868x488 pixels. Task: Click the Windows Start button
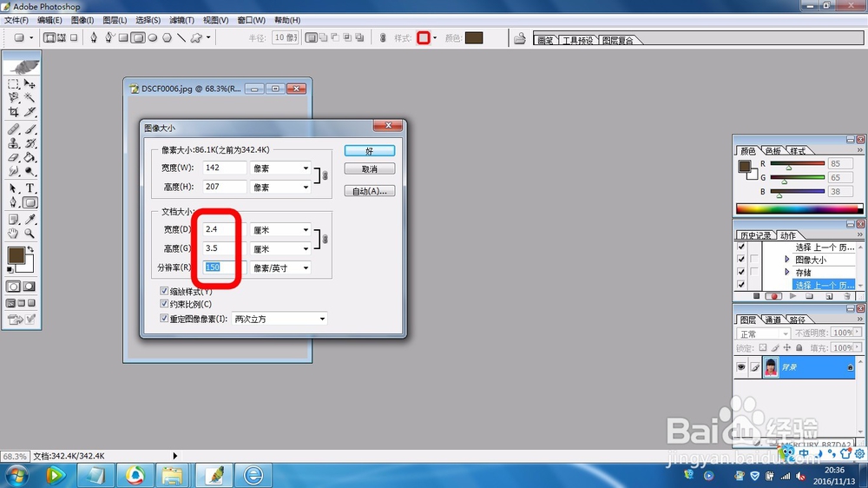(16, 475)
